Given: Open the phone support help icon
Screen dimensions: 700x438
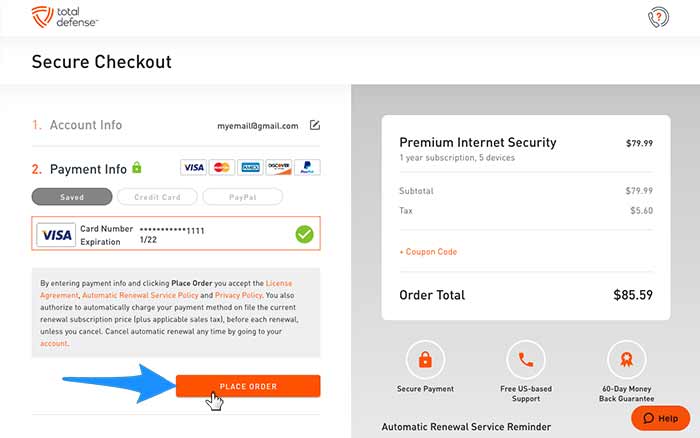Looking at the screenshot, I should 658,18.
